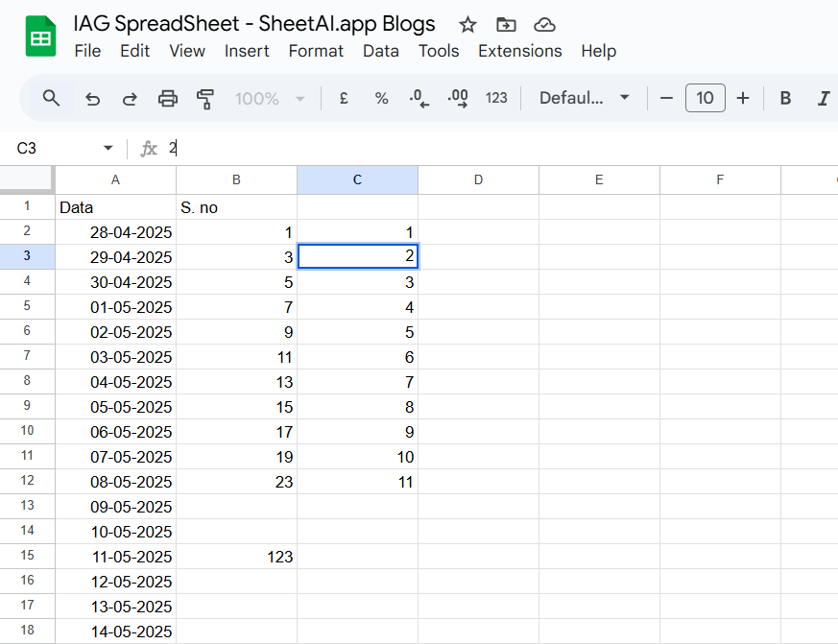Click the date cell 28-04-2025
The image size is (838, 644).
(115, 232)
